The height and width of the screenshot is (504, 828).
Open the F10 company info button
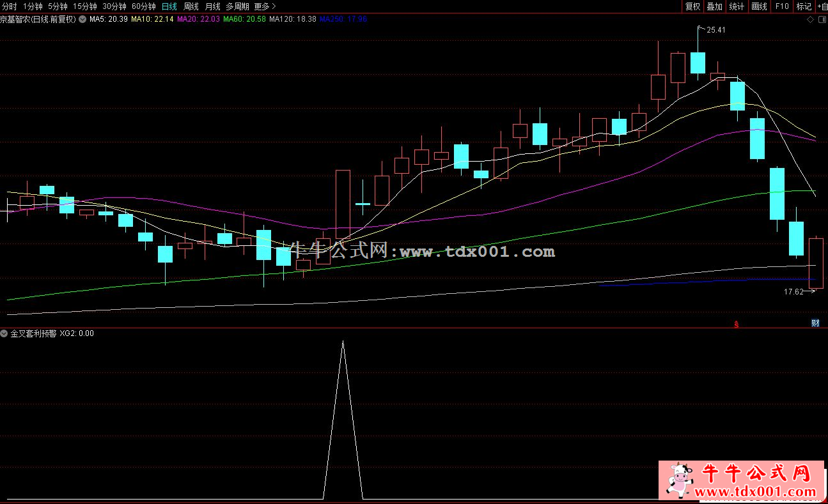(x=781, y=6)
